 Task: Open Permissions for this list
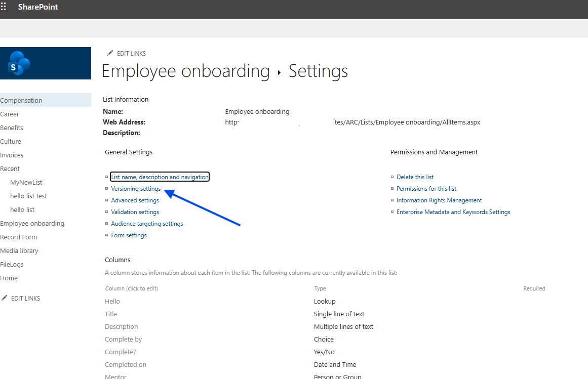coord(426,189)
